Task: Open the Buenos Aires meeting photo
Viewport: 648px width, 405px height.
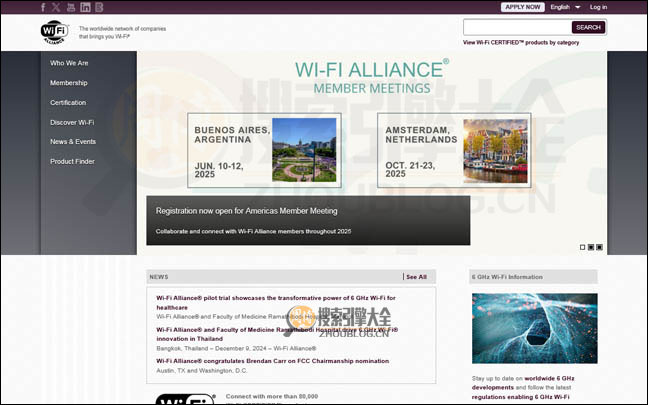Action: point(304,150)
